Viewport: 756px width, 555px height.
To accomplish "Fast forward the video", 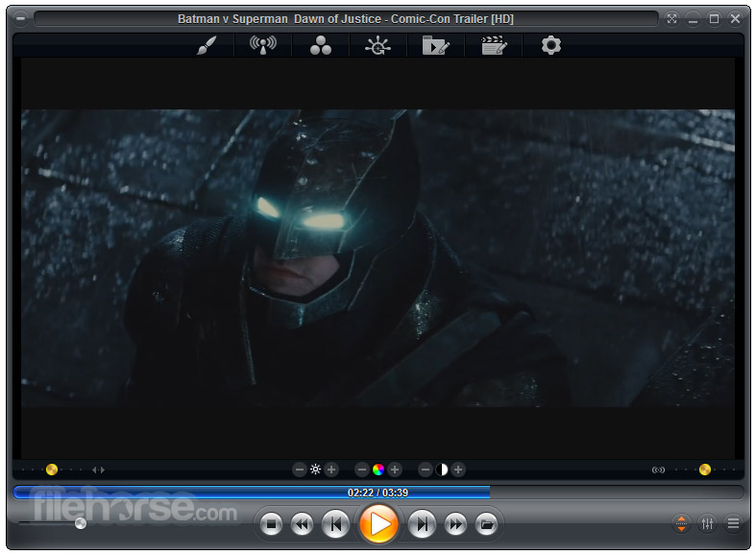I will (x=455, y=523).
